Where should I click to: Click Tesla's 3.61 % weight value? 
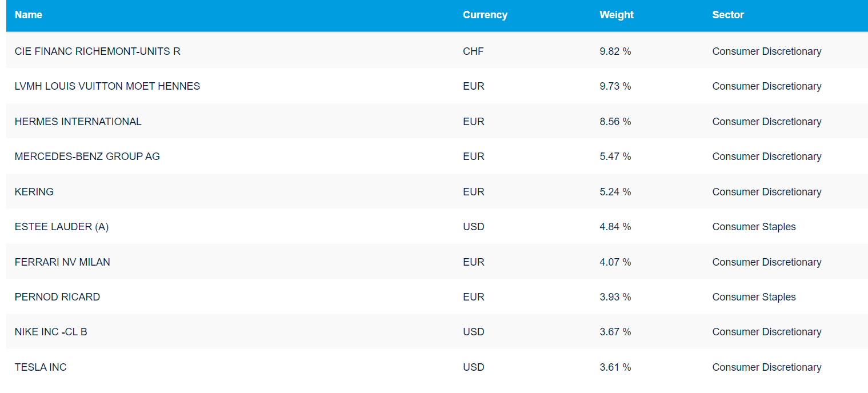point(615,367)
